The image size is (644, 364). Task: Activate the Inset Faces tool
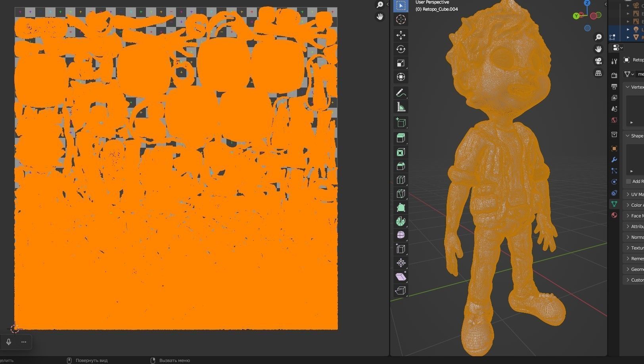tap(401, 152)
